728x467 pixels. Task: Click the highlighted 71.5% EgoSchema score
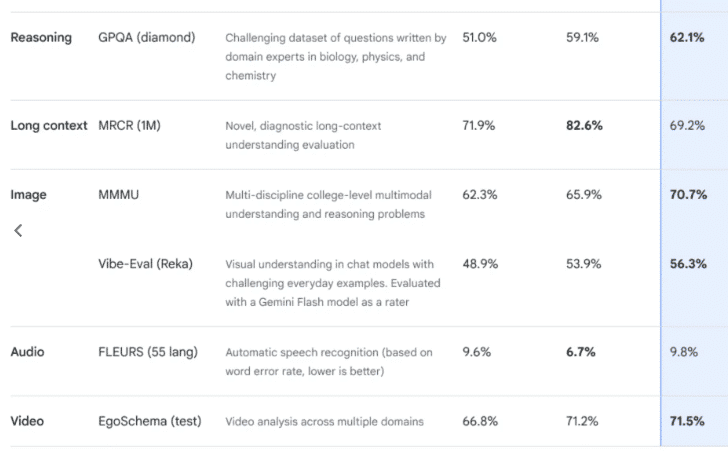pyautogui.click(x=687, y=421)
